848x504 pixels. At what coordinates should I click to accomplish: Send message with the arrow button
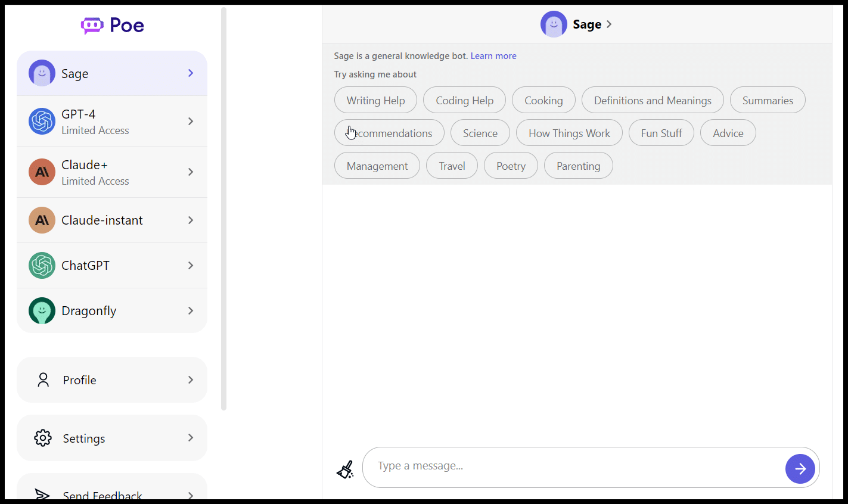pos(800,469)
